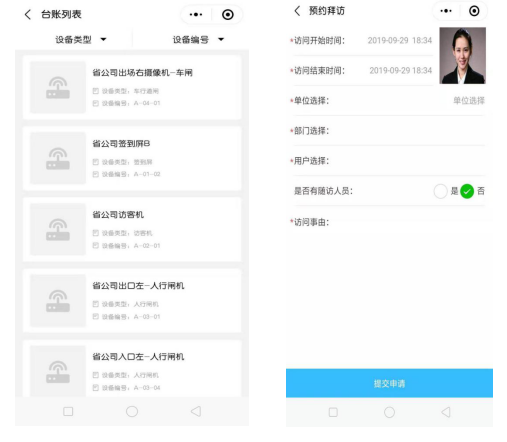This screenshot has height=442, width=507.
Task: Select device number A-04-01 text
Action: click(147, 103)
